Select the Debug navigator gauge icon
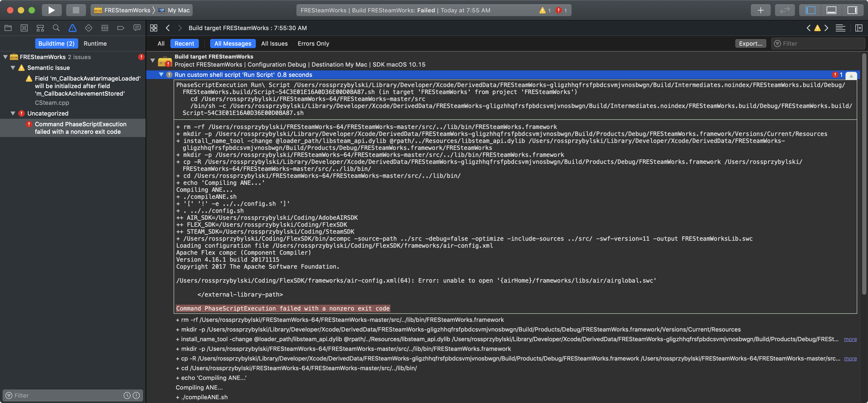The width and height of the screenshot is (868, 403). coord(105,28)
